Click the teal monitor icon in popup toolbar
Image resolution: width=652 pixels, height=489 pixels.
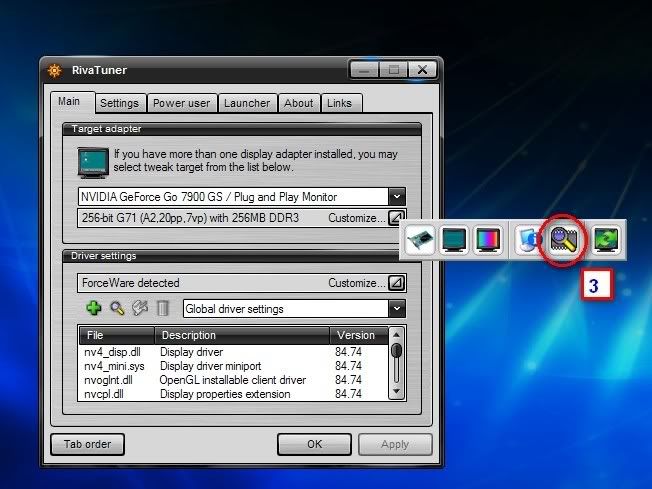coord(456,241)
